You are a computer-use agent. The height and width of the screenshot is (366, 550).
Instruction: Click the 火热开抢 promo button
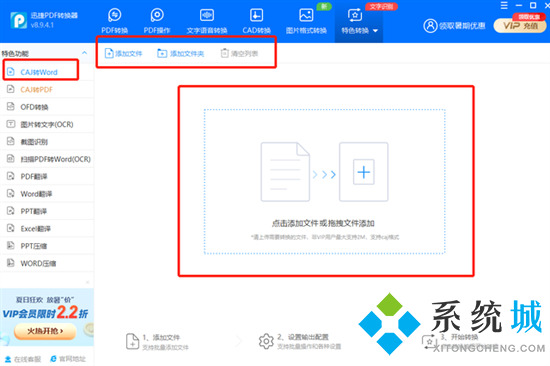click(45, 331)
